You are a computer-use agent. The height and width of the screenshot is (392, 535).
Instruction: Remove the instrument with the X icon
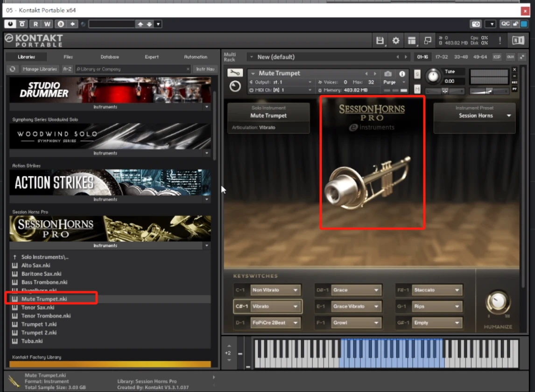[514, 70]
